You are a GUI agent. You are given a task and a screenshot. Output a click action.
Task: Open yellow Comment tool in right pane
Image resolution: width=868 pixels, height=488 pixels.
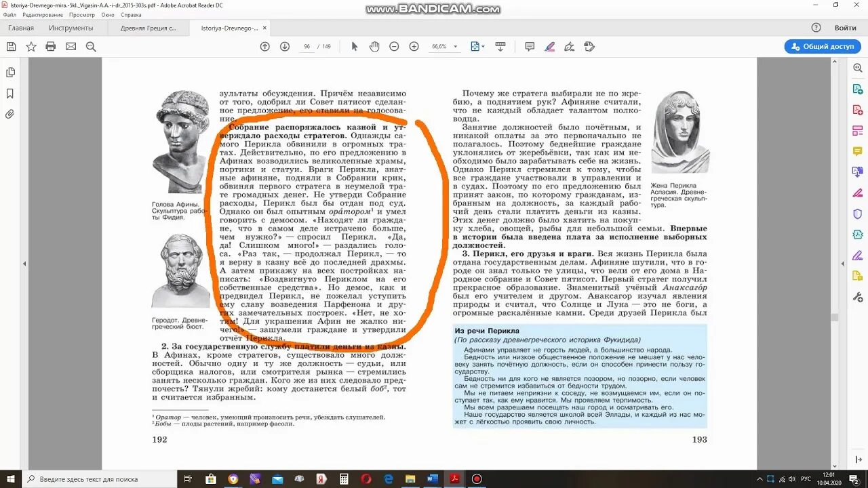pyautogui.click(x=857, y=152)
